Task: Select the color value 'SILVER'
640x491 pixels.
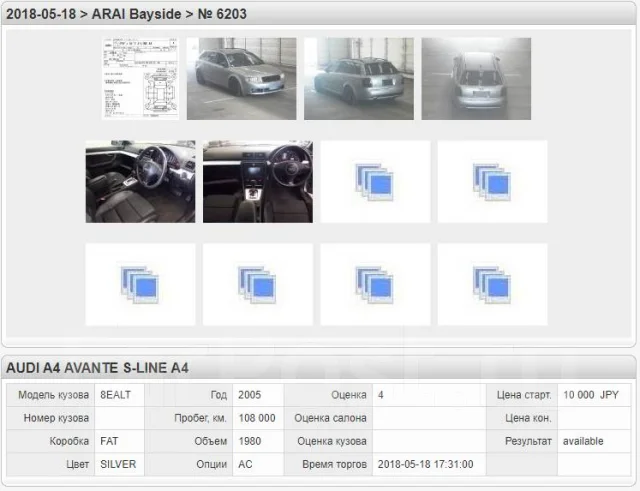Action: point(118,464)
